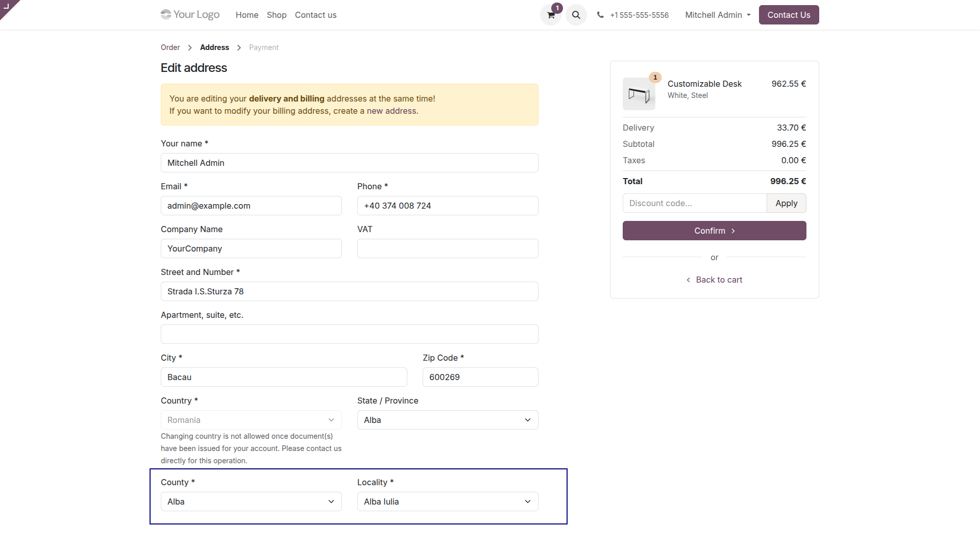This screenshot has height=551, width=980.
Task: Click the Apartment, suite, etc. field
Action: (x=350, y=334)
